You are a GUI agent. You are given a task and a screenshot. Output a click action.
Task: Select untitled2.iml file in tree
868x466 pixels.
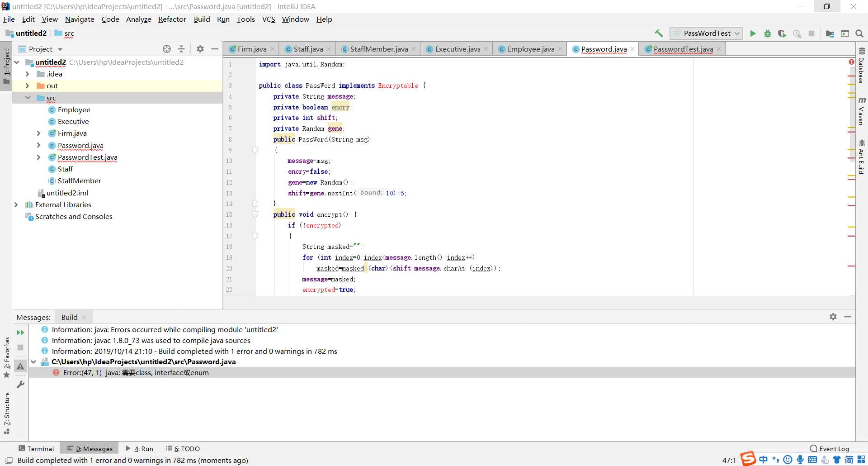[67, 193]
